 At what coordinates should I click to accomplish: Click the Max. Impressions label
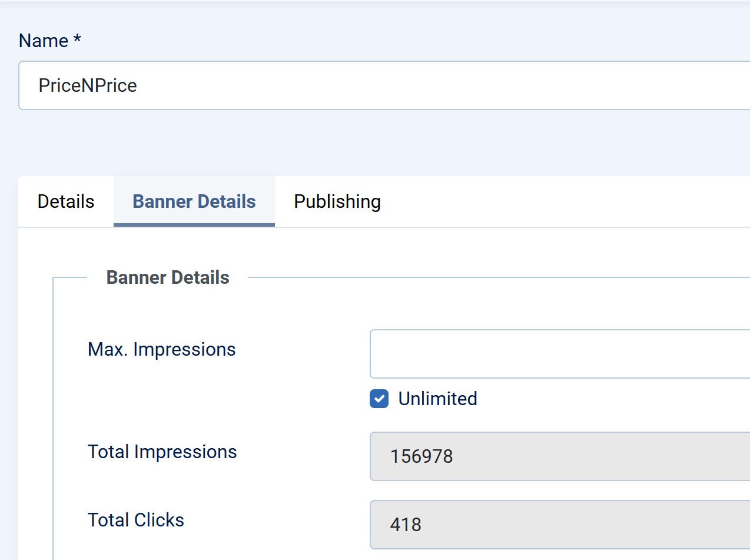point(161,349)
